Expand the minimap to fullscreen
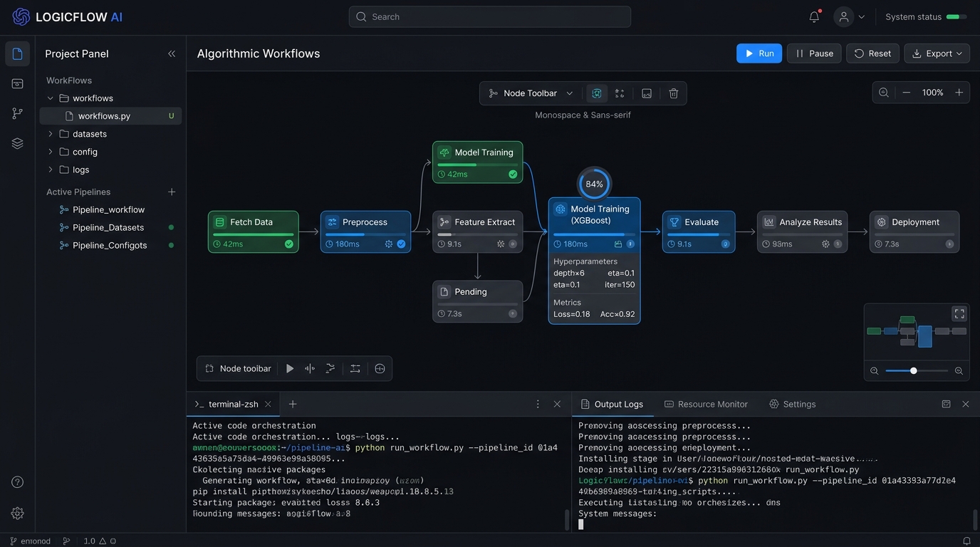Image resolution: width=980 pixels, height=547 pixels. (959, 314)
